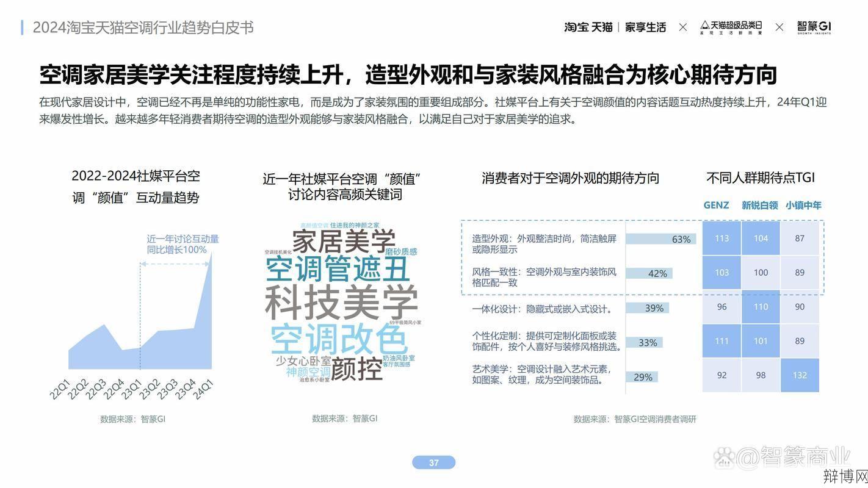Click the 一体化设计 row description
The height and width of the screenshot is (488, 868).
[x=542, y=309]
